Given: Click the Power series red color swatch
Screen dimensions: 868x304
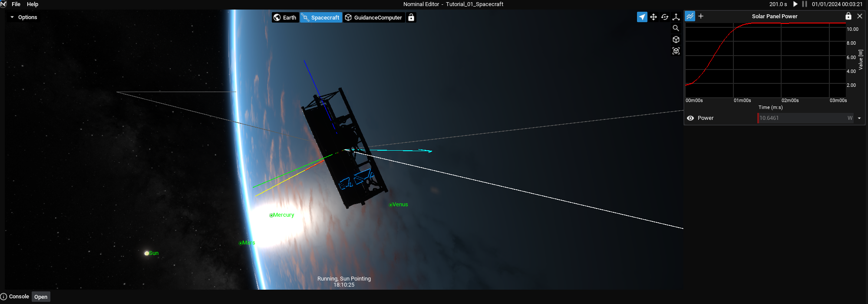Looking at the screenshot, I should [x=758, y=118].
